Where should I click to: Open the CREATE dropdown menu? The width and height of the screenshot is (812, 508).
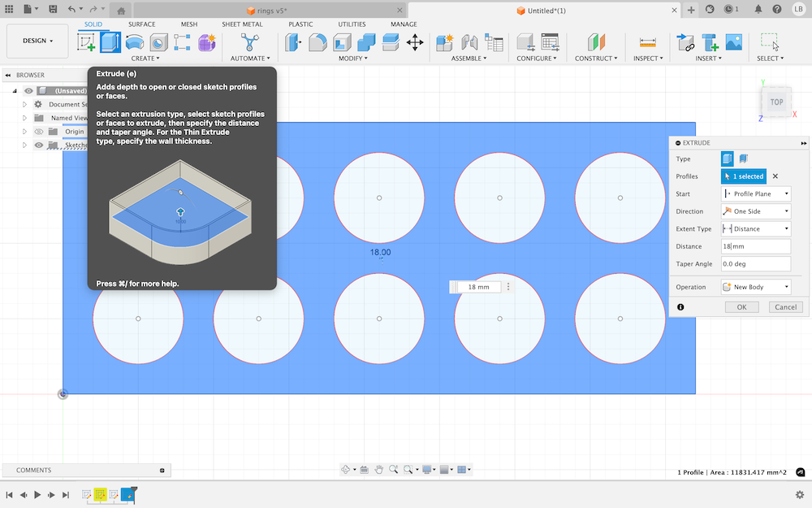click(x=145, y=58)
